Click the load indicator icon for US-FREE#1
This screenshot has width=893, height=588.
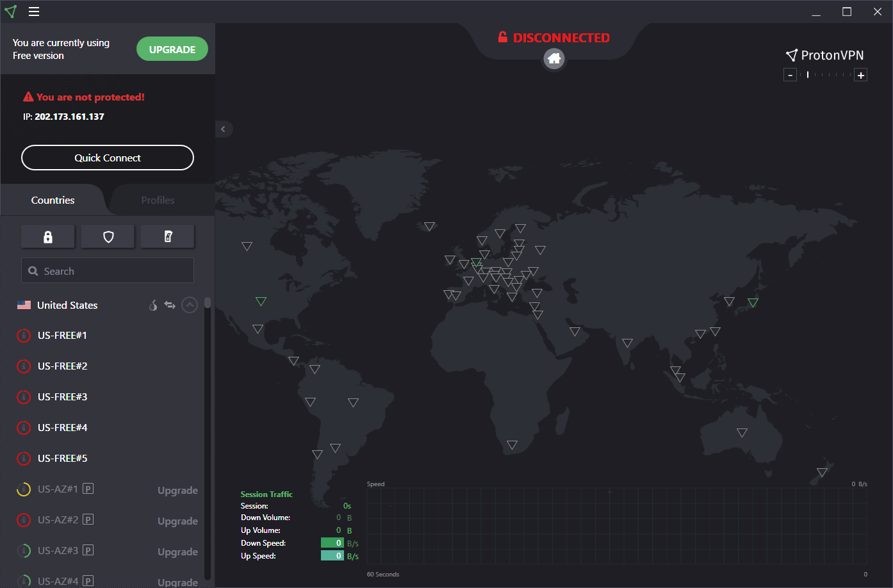point(24,336)
